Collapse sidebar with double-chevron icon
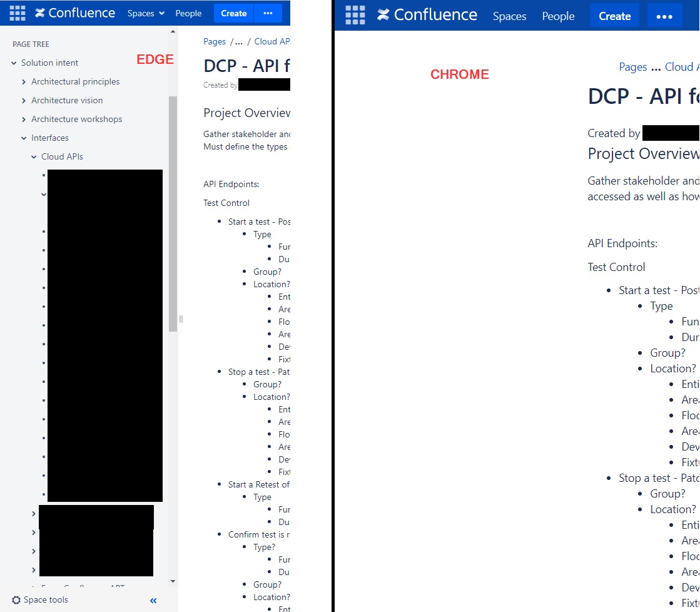Screen dimensions: 700x612 point(153,600)
